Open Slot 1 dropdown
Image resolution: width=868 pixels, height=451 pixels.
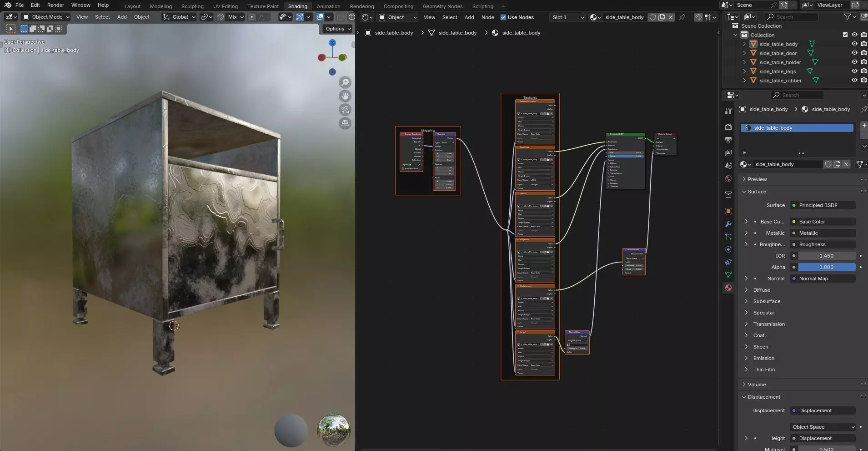tap(567, 17)
